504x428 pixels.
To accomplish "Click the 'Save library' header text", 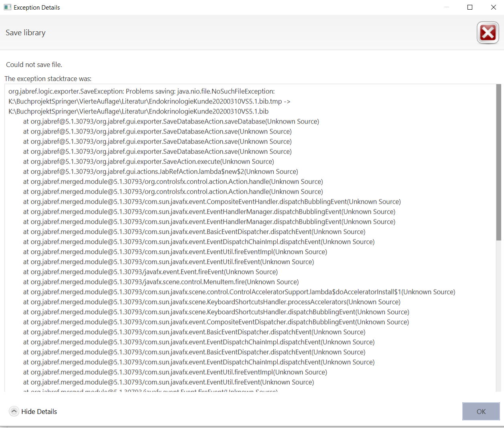I will 26,33.
